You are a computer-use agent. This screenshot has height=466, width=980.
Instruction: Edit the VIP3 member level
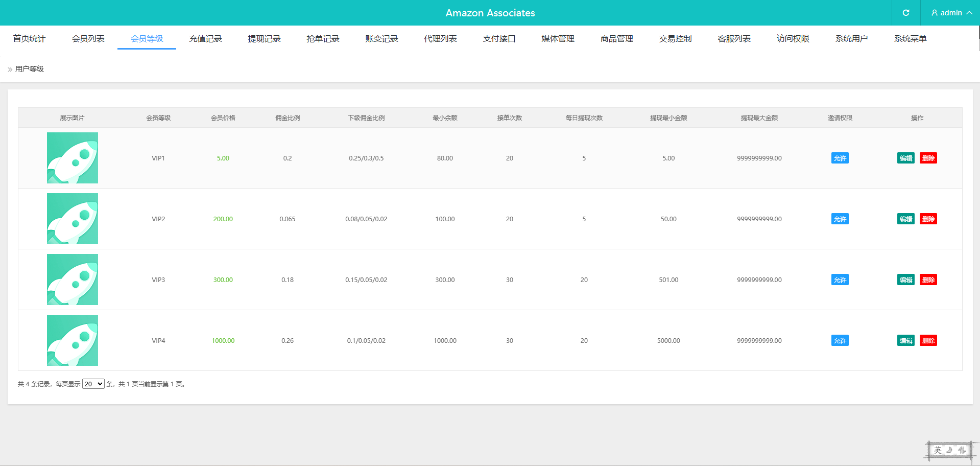[905, 280]
